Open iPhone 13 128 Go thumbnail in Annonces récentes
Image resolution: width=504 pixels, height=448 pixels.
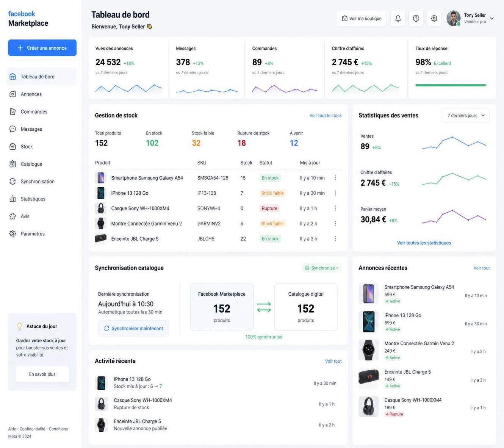[368, 322]
